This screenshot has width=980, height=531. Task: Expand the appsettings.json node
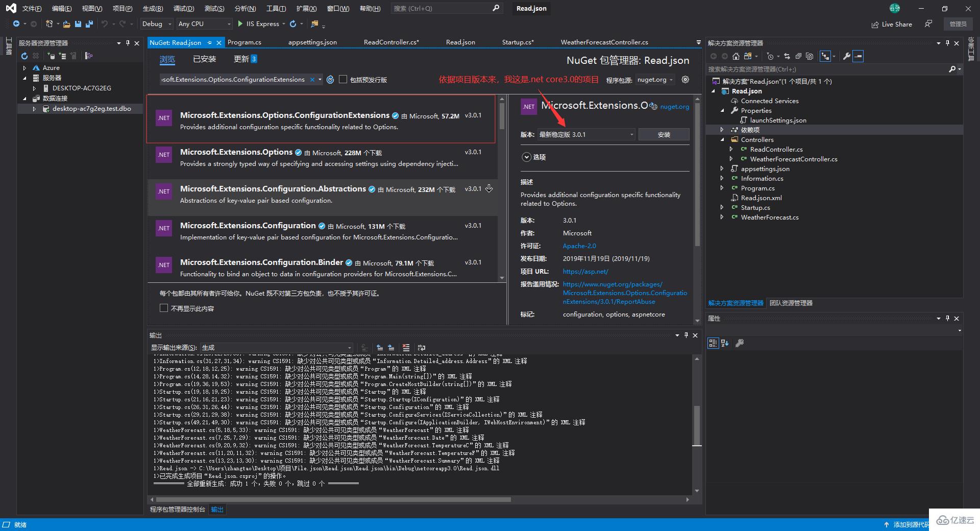722,169
